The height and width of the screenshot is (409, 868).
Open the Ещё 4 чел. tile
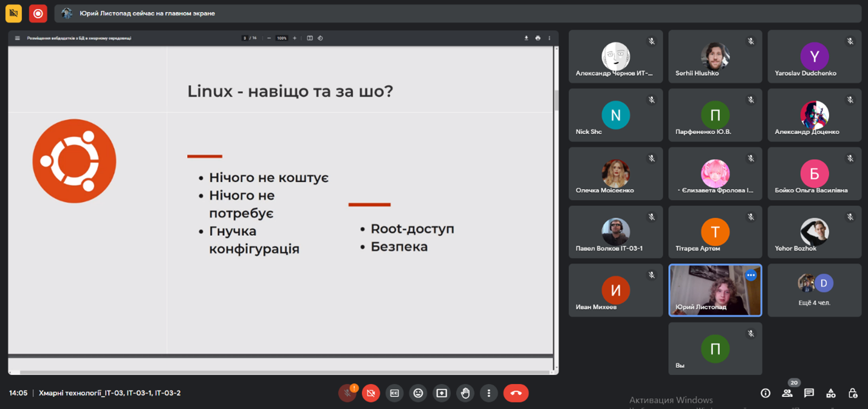coord(815,290)
